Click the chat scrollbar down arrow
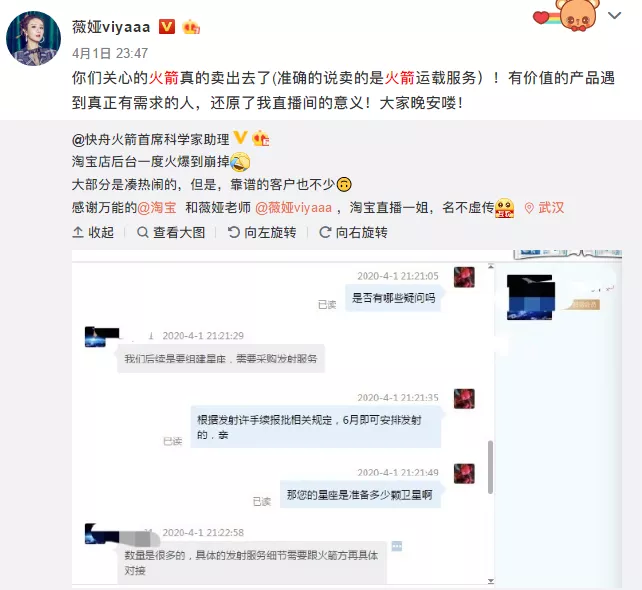642x590 pixels. 491,581
